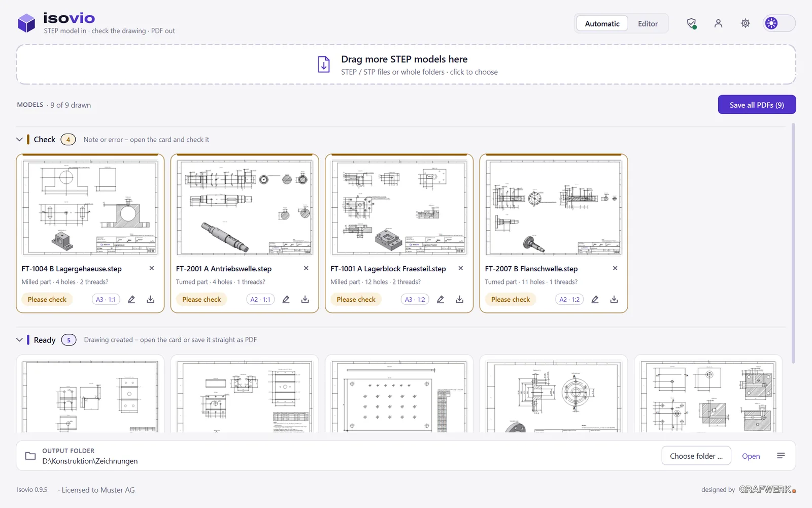Edit FT-1004 B Lagergehaeuse drawing with pencil icon
Image resolution: width=812 pixels, height=508 pixels.
[x=131, y=299]
